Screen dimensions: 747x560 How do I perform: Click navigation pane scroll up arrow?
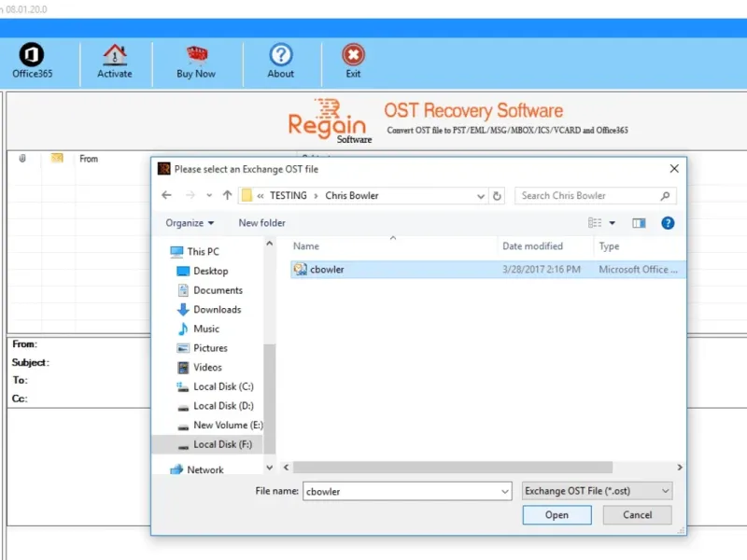coord(269,244)
